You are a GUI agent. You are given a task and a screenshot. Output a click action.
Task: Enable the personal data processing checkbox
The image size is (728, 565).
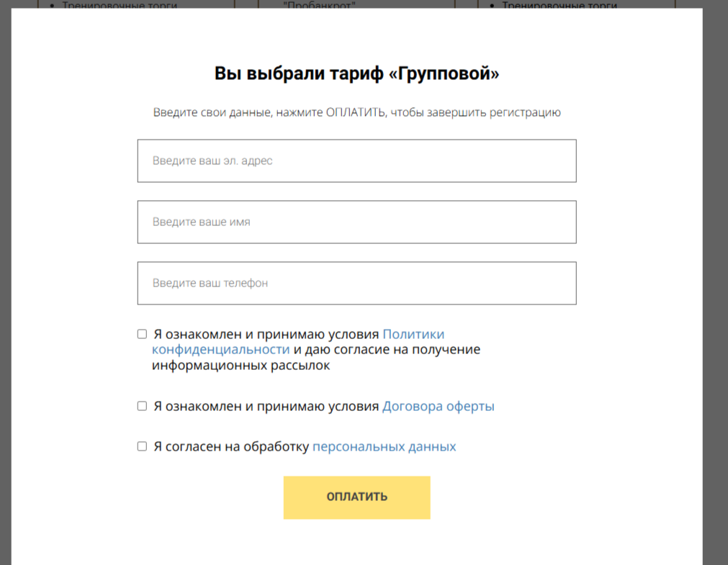142,446
